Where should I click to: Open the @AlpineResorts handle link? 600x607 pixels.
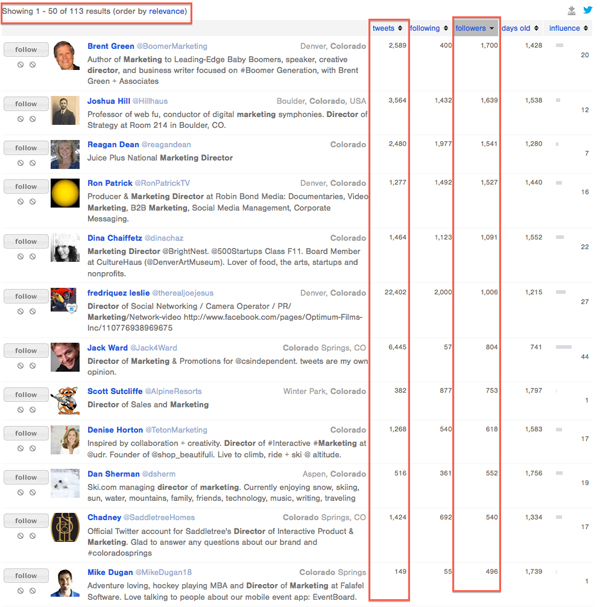tap(173, 391)
